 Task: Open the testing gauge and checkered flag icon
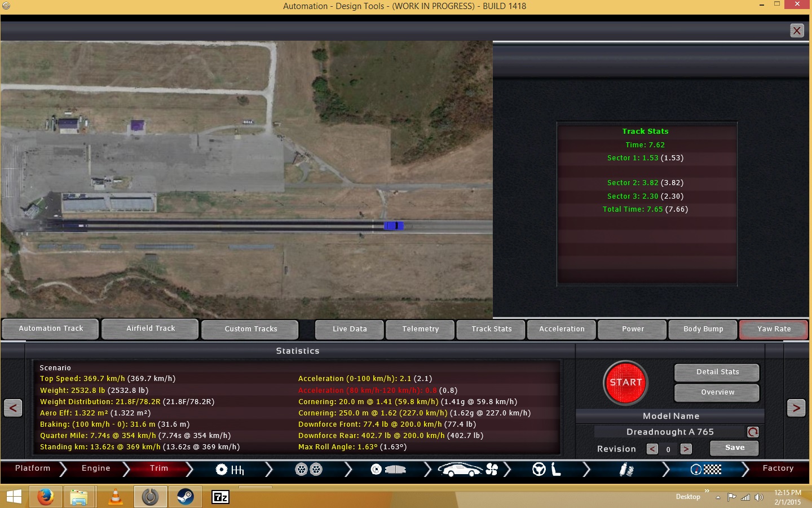[x=706, y=470]
